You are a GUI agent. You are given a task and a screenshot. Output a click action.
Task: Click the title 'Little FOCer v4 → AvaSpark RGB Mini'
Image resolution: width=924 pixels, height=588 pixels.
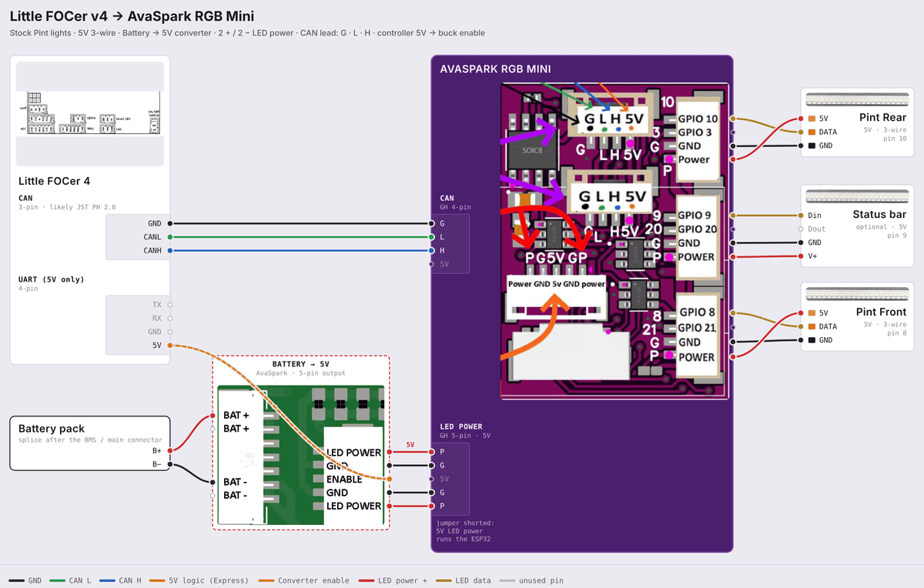(132, 16)
